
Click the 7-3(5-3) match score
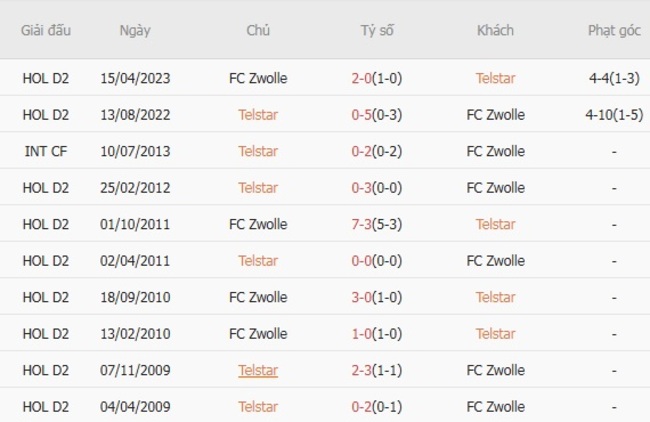coord(376,224)
